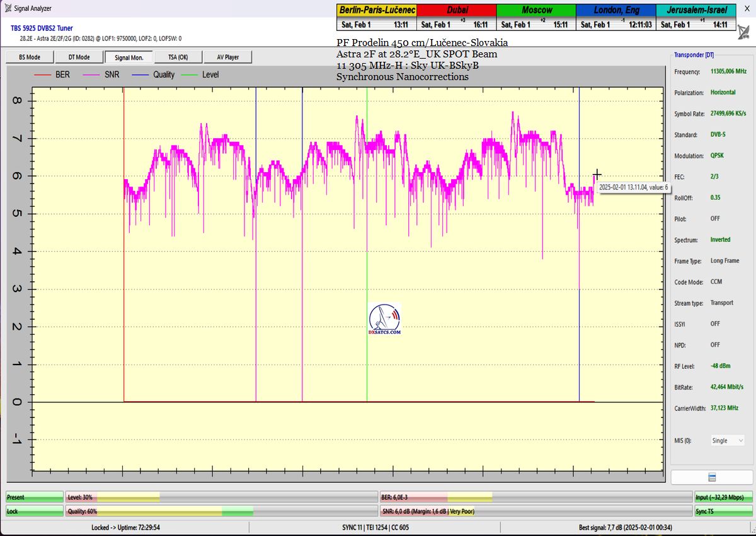Click the satellite dish icon below close button
756x536 pixels.
[746, 32]
